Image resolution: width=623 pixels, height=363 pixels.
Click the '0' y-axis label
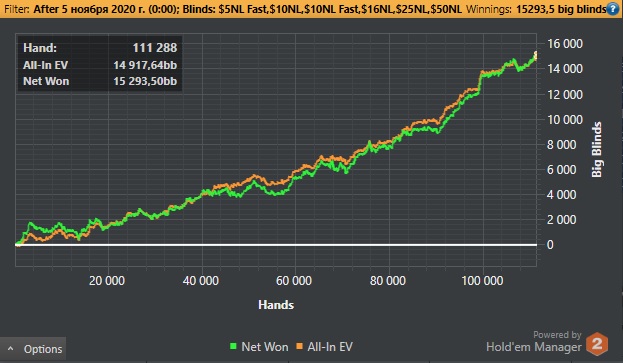pos(550,245)
